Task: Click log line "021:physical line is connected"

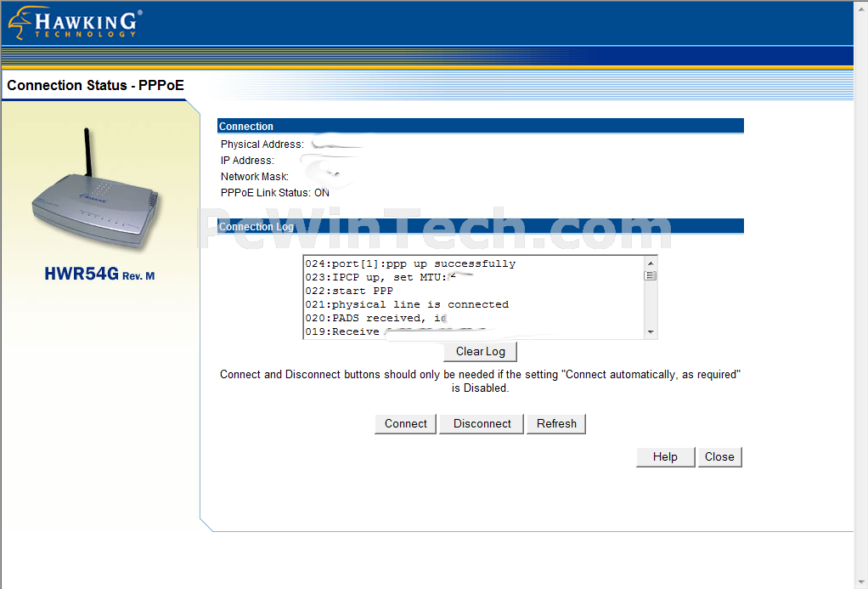Action: point(407,304)
